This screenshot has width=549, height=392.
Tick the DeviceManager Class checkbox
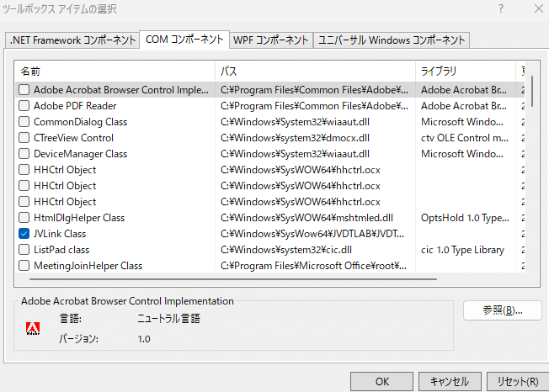tap(24, 154)
